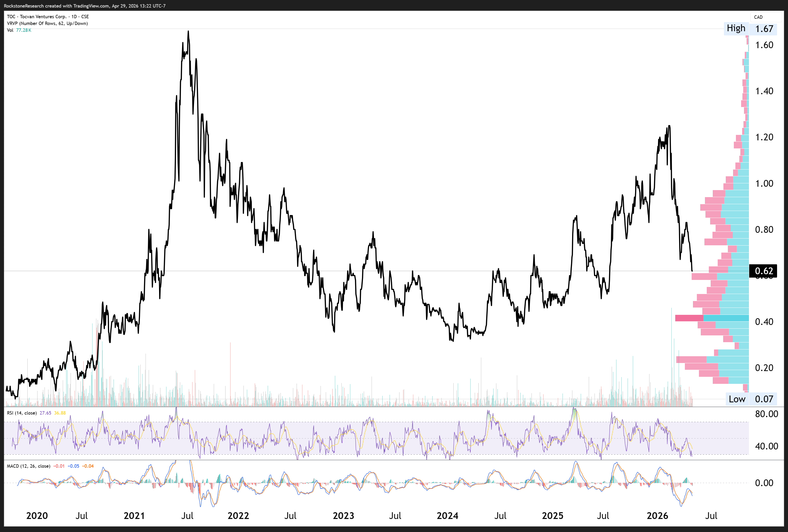Click the 80.00 level on RSI scale
The width and height of the screenshot is (788, 532).
pyautogui.click(x=766, y=414)
